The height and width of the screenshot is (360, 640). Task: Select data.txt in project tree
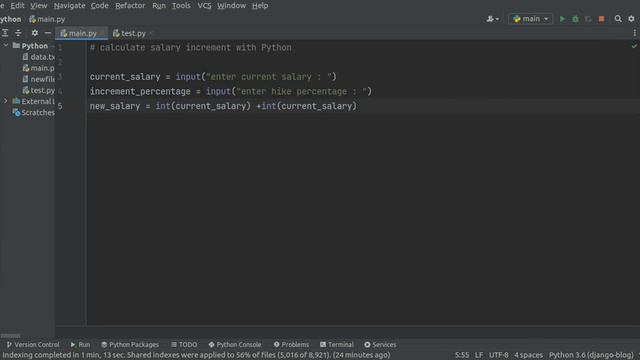(x=38, y=57)
